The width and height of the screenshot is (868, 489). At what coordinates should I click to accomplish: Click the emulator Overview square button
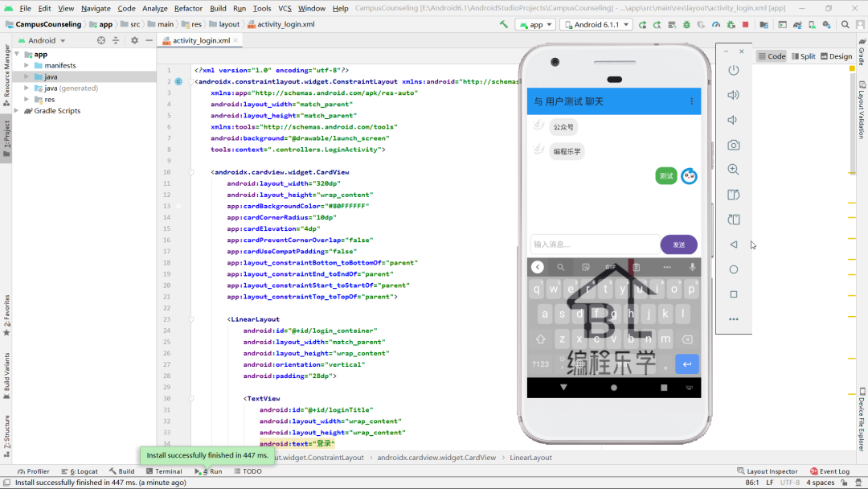coord(734,294)
